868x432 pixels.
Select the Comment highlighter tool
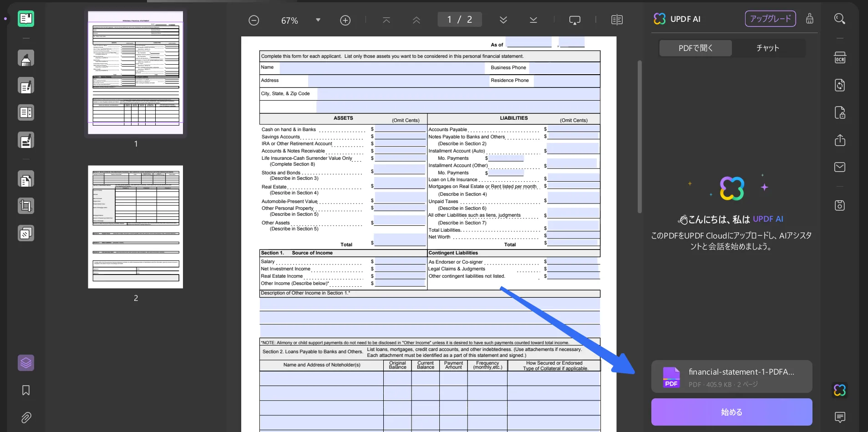point(26,58)
